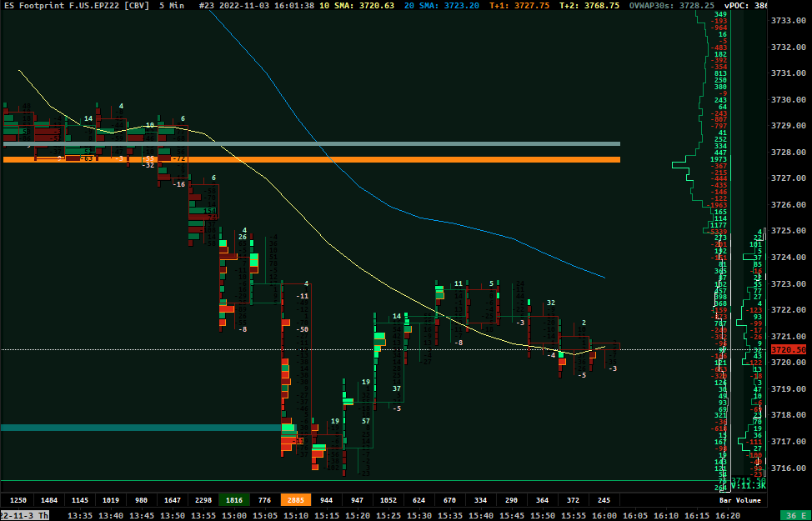The height and width of the screenshot is (521, 812).
Task: Select the gray horizontal level line
Action: (312, 143)
